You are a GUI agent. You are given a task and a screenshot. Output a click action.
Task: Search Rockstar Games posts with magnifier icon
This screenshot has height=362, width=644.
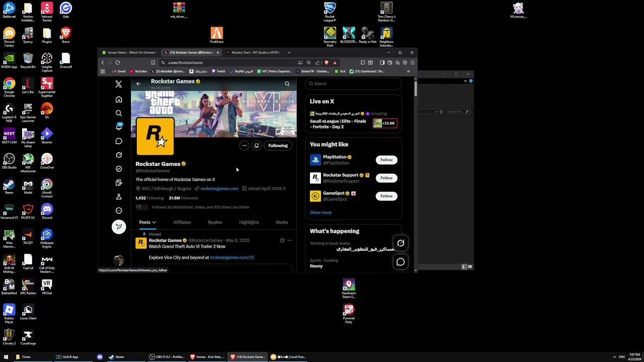tap(287, 83)
